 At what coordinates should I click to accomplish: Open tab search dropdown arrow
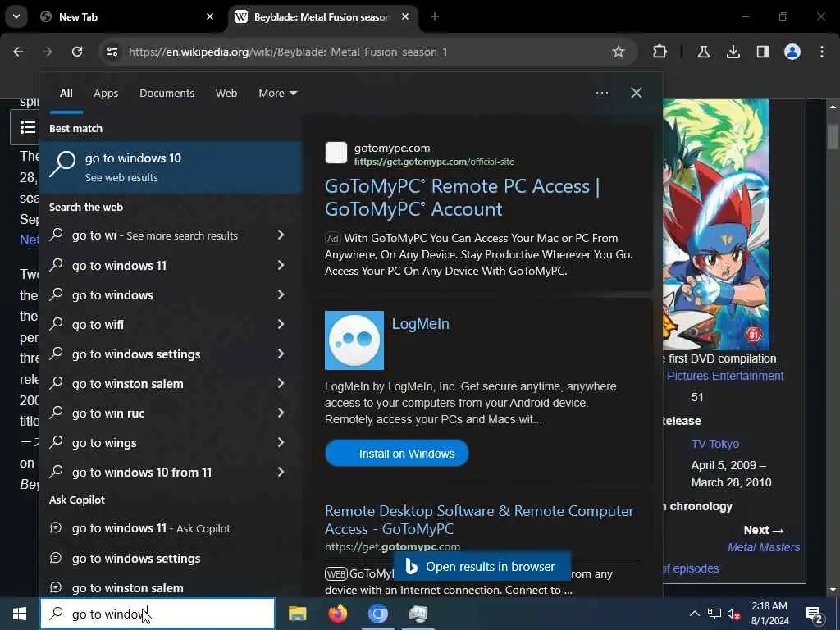point(16,16)
